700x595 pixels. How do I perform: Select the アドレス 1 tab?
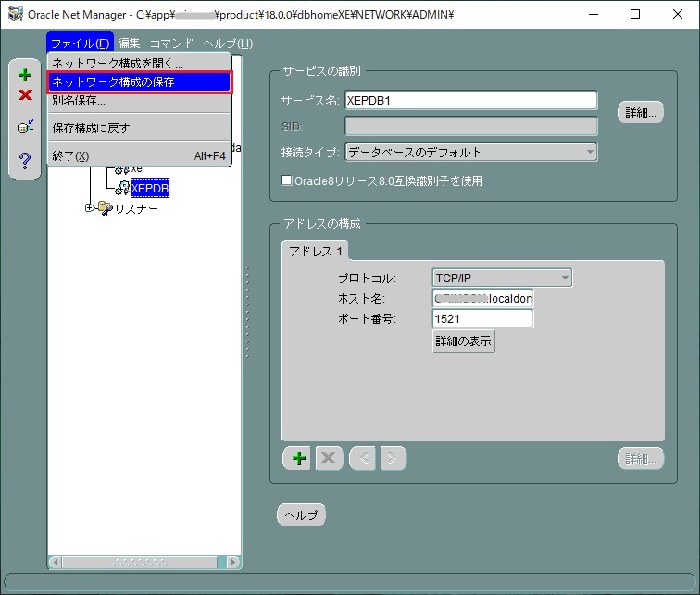[x=315, y=251]
